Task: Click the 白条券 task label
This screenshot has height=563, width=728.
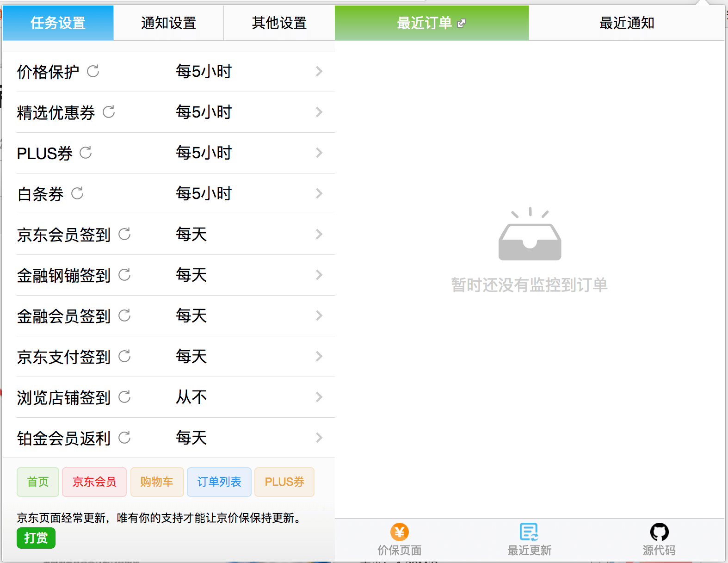Action: [x=40, y=194]
